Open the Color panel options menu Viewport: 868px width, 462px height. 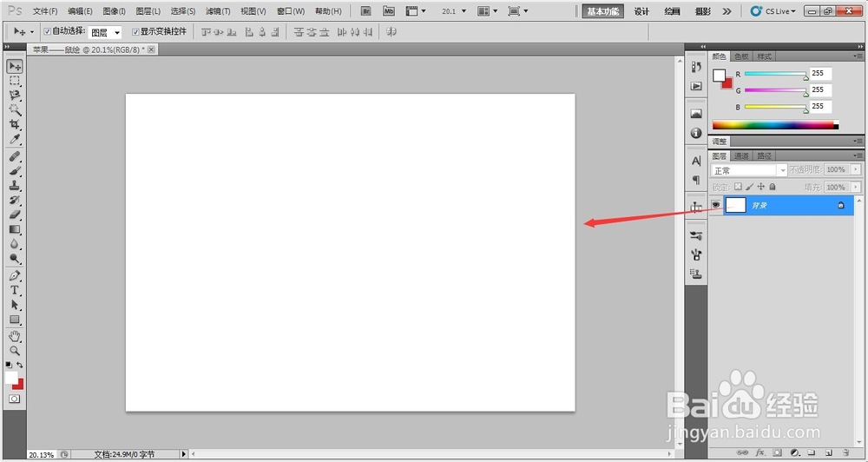[x=858, y=56]
